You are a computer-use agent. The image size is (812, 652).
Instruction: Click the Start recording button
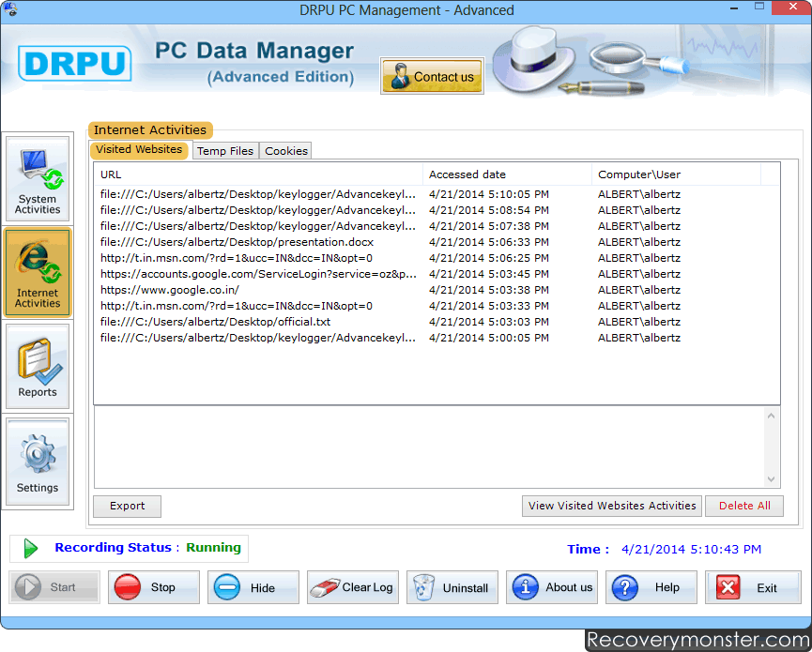pos(54,587)
